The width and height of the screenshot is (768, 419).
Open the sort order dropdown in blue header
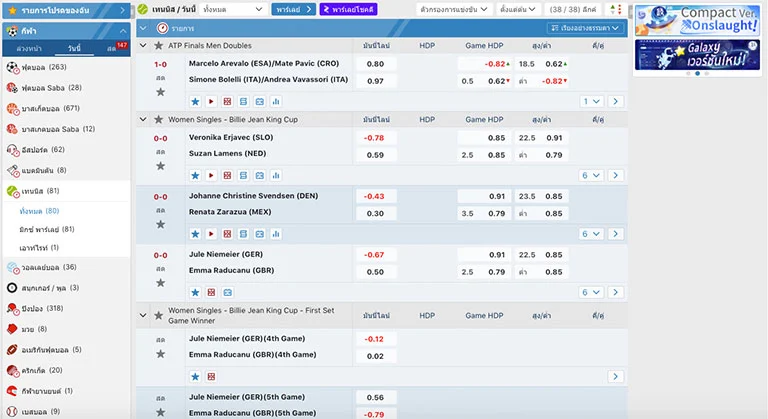(585, 28)
